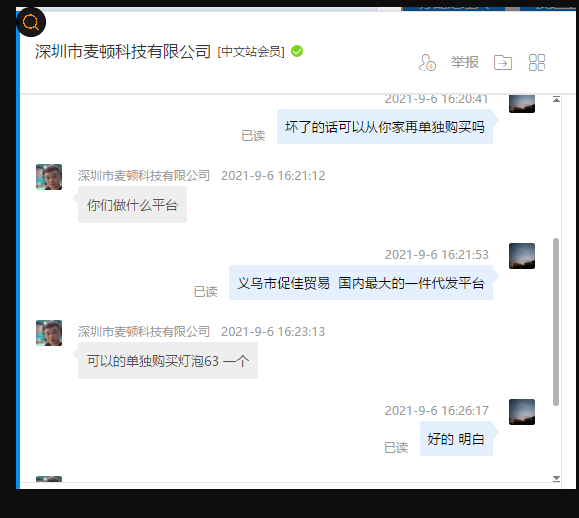This screenshot has width=579, height=518.
Task: Open the forward-to-folder icon
Action: tap(503, 62)
